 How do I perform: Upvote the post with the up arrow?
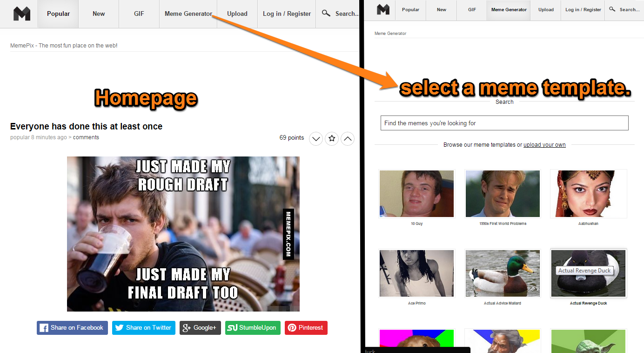click(x=348, y=138)
